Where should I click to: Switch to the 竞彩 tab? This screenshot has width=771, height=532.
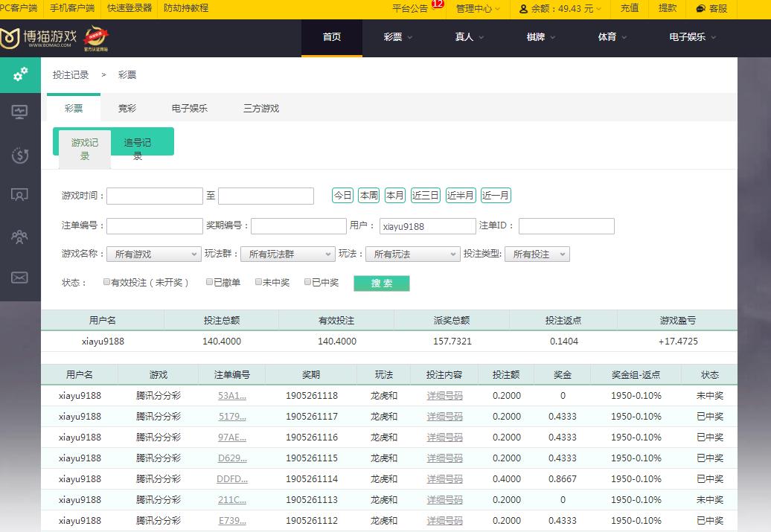pos(127,108)
